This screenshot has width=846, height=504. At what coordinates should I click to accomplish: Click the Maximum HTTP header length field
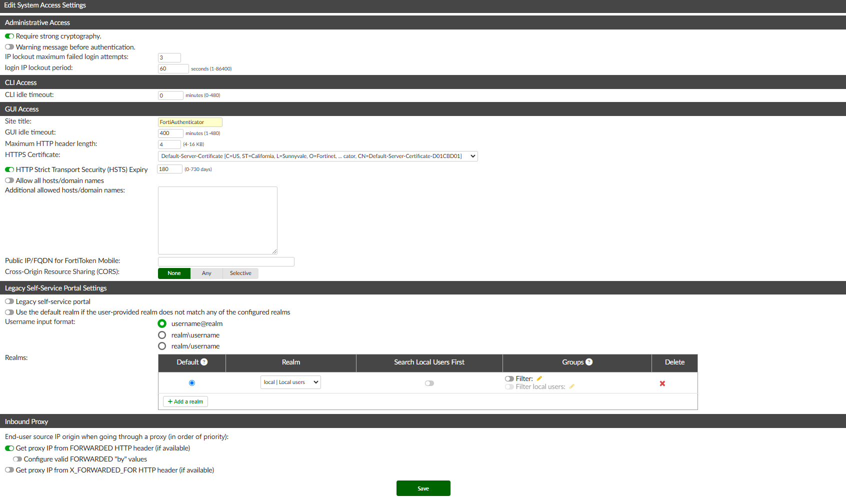(169, 144)
